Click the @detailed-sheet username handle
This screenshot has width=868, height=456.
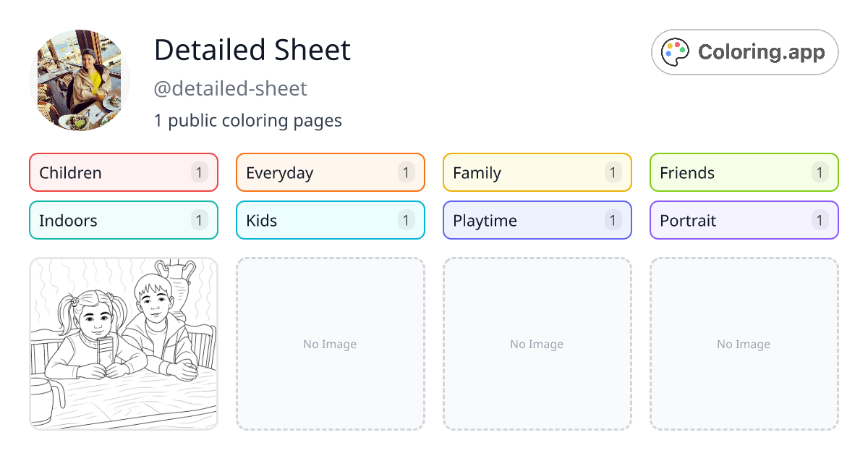click(231, 88)
